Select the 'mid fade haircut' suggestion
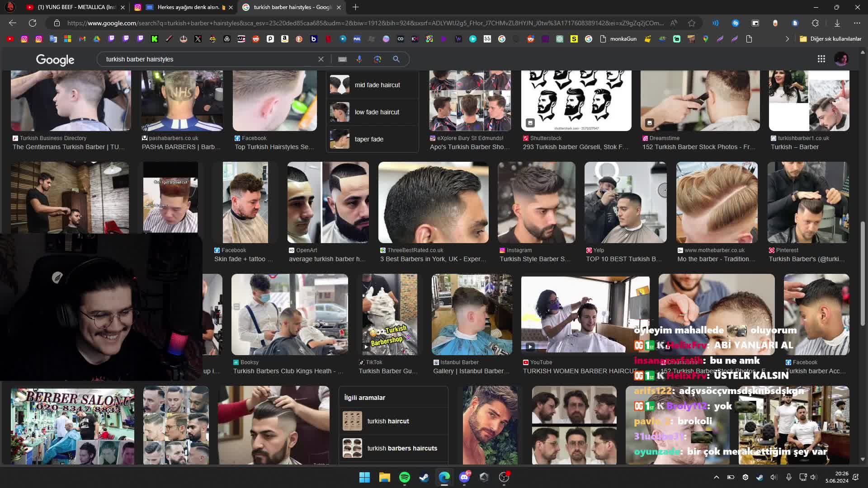 tap(378, 85)
